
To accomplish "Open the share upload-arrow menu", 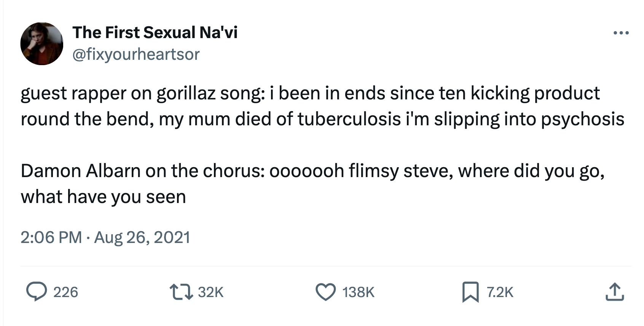I will coord(615,292).
